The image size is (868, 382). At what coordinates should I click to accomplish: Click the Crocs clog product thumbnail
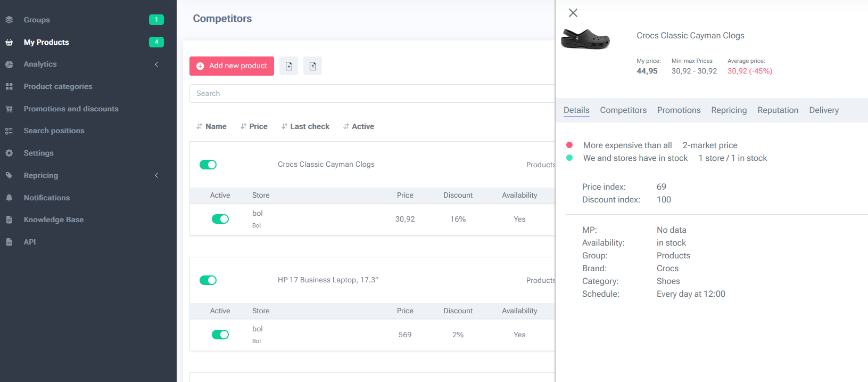(x=585, y=39)
